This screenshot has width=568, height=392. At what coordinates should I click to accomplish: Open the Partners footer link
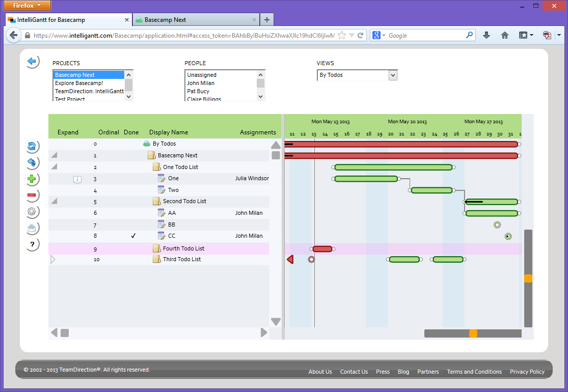(428, 372)
